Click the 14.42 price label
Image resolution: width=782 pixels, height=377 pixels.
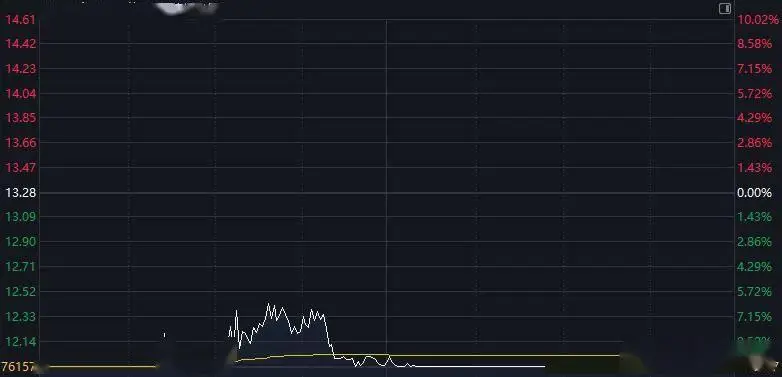(20, 44)
